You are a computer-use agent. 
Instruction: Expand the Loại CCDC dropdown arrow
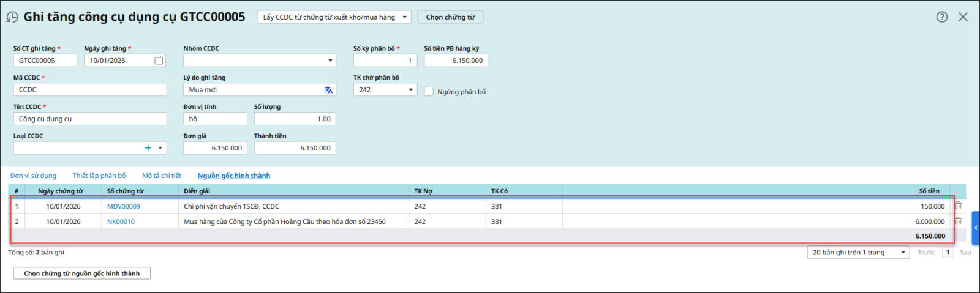tap(160, 148)
